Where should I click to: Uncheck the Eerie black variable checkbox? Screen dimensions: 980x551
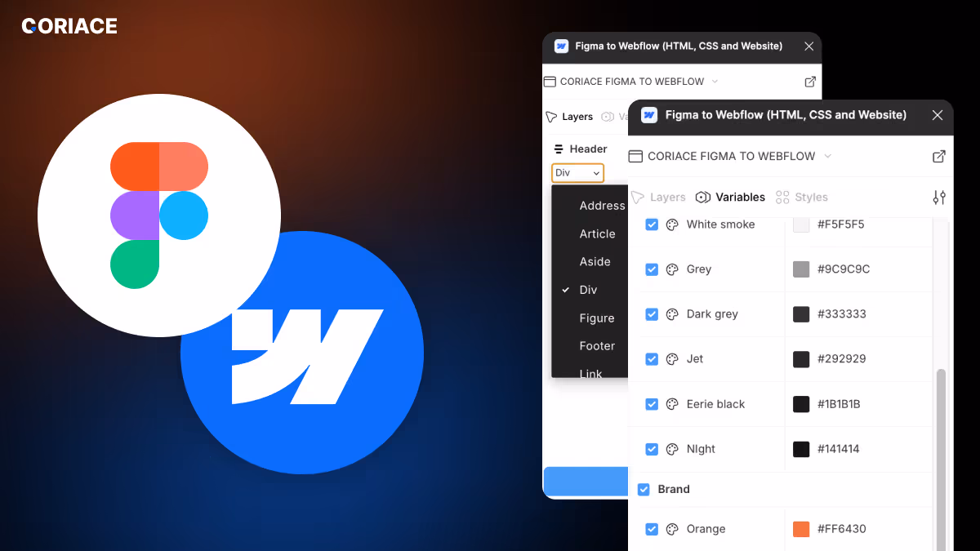click(652, 404)
